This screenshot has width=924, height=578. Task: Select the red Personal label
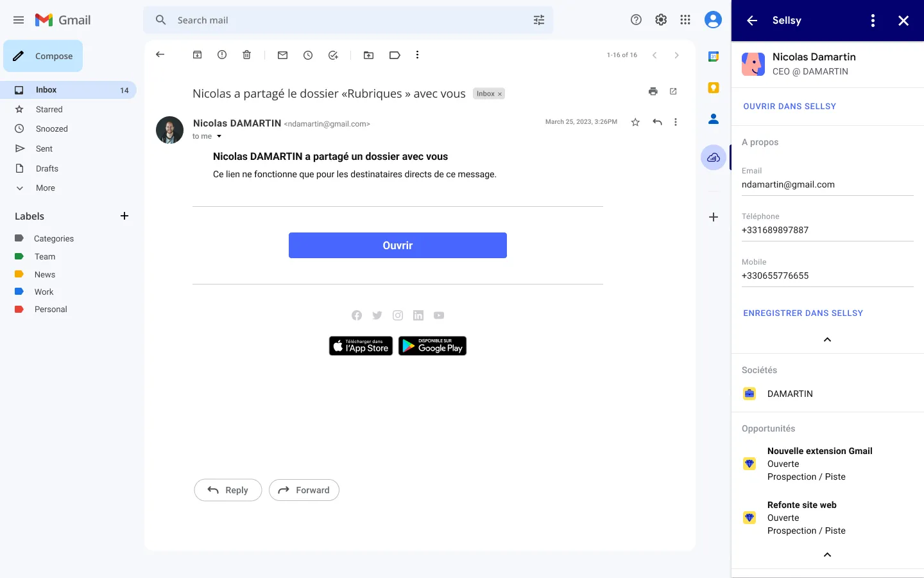51,310
